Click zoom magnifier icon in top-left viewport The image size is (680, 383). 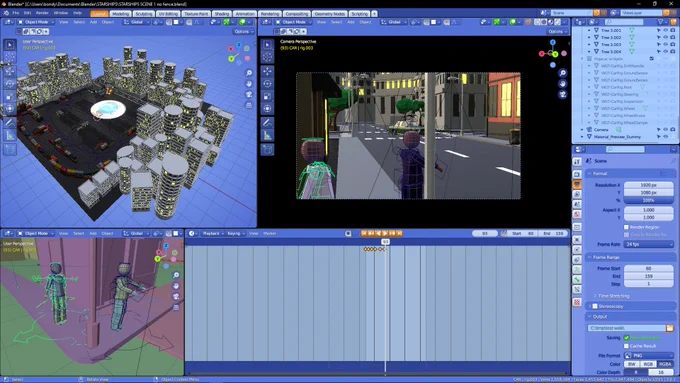(x=249, y=73)
